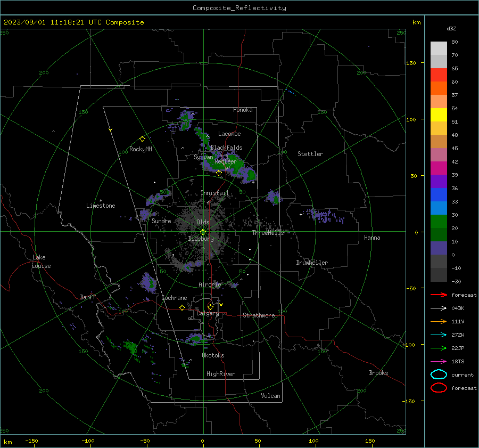Select the bright green swatch below 30 dBZ
This screenshot has width=479, height=448.
[439, 221]
